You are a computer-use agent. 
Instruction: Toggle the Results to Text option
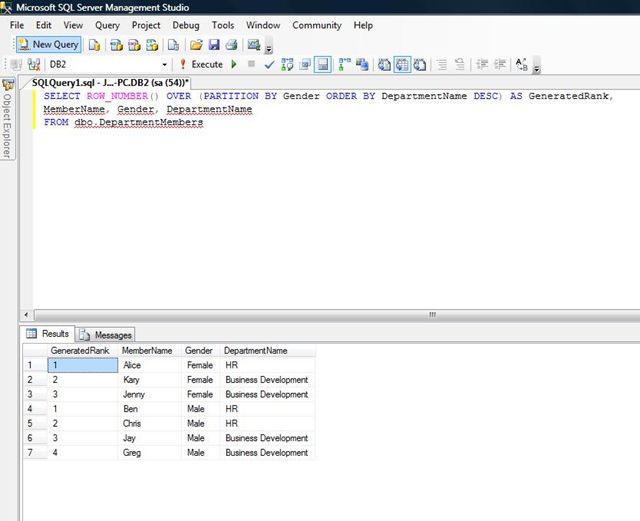tap(383, 65)
